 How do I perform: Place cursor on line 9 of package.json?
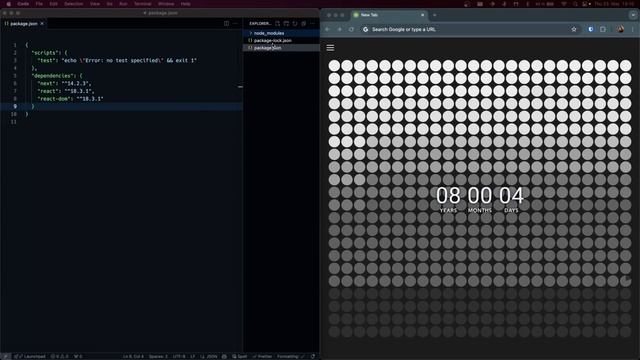tap(122, 107)
